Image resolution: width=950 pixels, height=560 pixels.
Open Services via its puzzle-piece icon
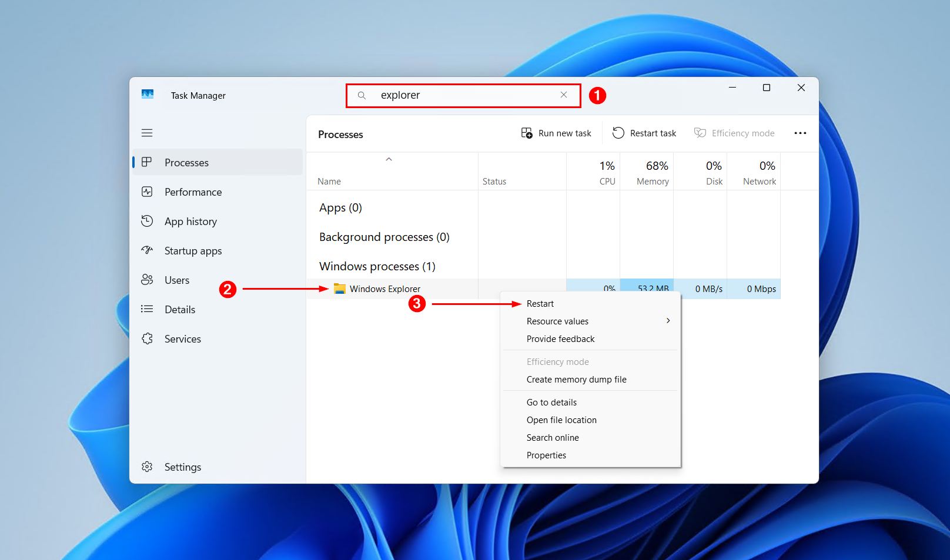(147, 338)
